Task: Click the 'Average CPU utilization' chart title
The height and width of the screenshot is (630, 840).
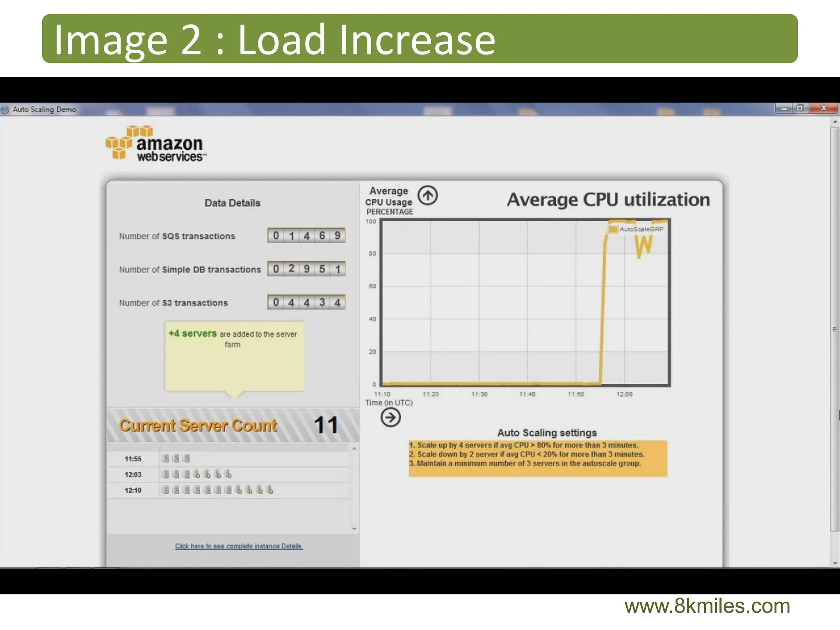Action: click(608, 200)
